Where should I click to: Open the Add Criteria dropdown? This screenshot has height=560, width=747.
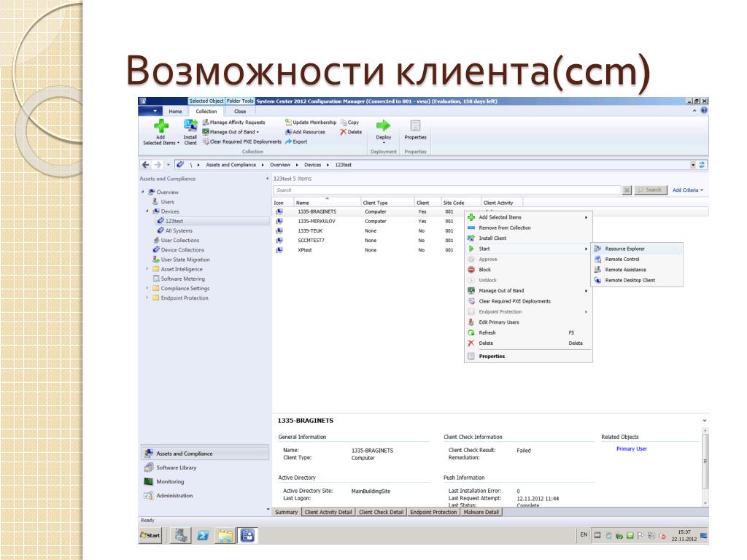tap(687, 190)
